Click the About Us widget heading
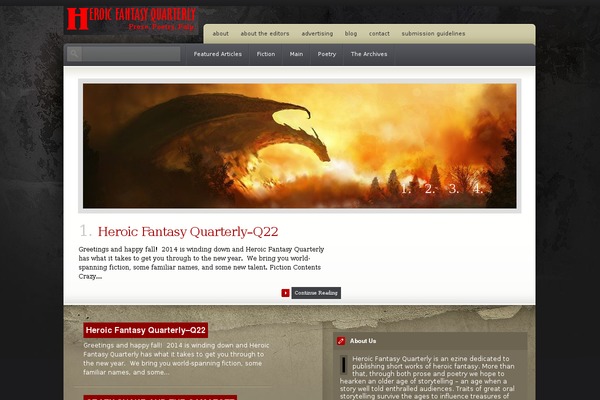This screenshot has height=400, width=600. [363, 341]
